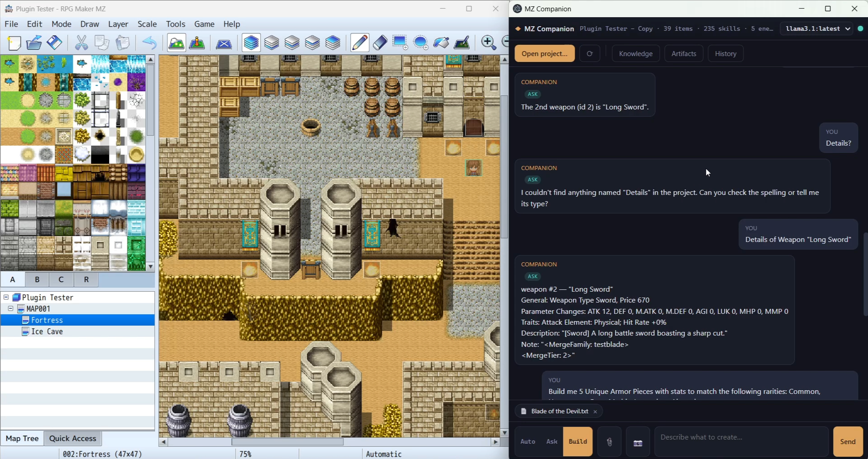Click the Open Project folder icon in toolbar
The width and height of the screenshot is (868, 459).
click(x=34, y=43)
